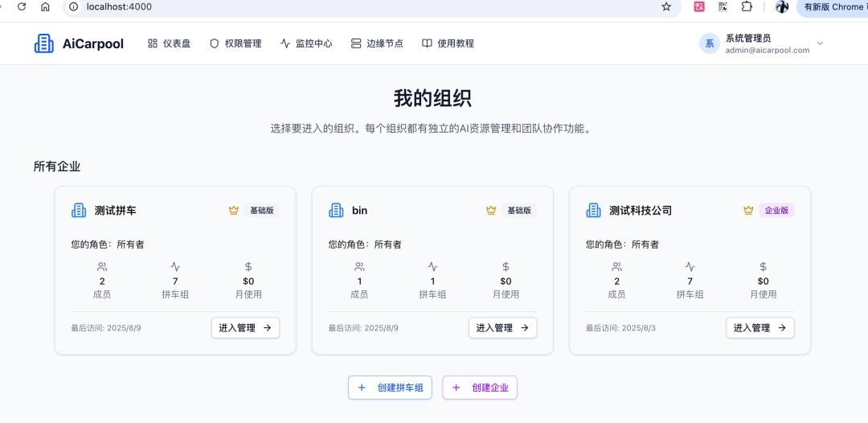Click the members icon on bin card
The image size is (868, 423).
click(359, 266)
